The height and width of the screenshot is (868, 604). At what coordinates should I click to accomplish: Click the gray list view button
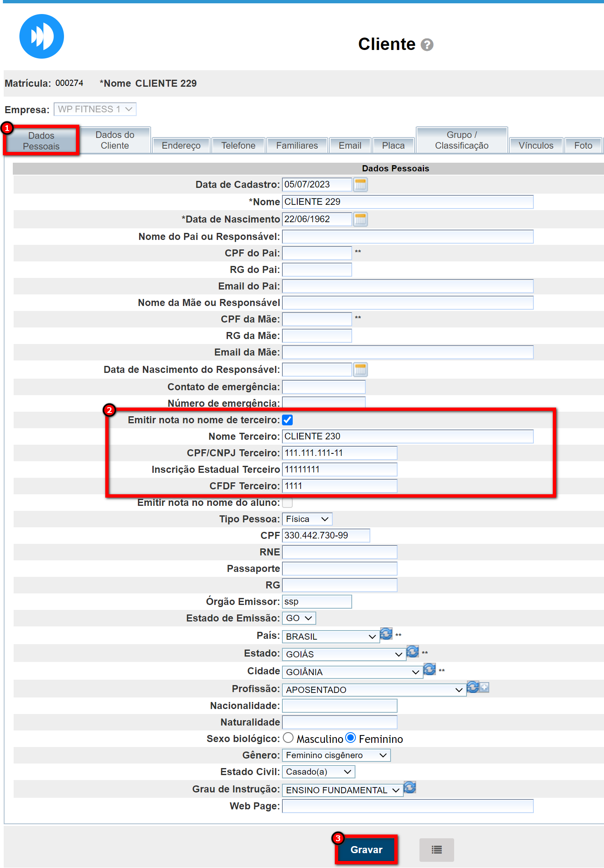tap(436, 849)
